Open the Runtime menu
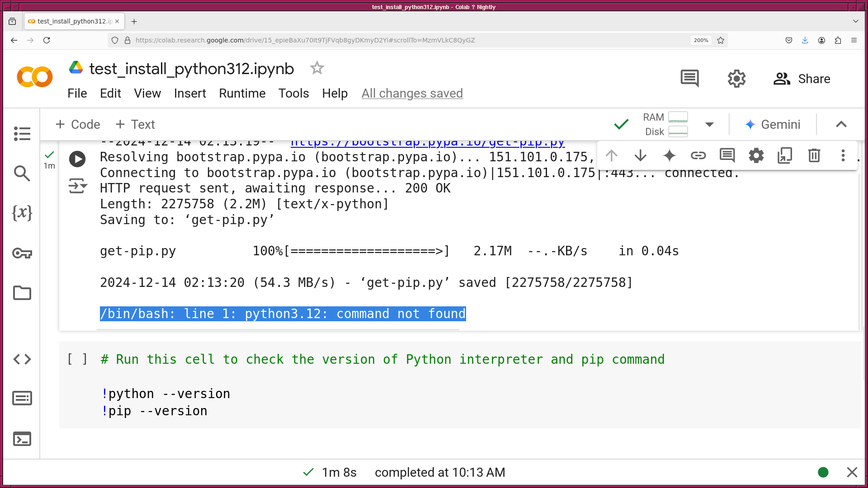The height and width of the screenshot is (488, 868). click(242, 93)
